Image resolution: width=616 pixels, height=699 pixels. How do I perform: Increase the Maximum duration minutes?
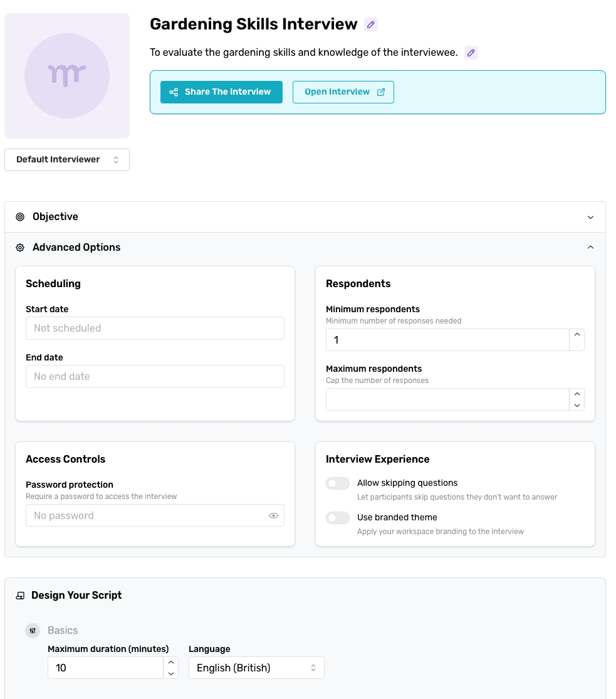[x=170, y=663]
